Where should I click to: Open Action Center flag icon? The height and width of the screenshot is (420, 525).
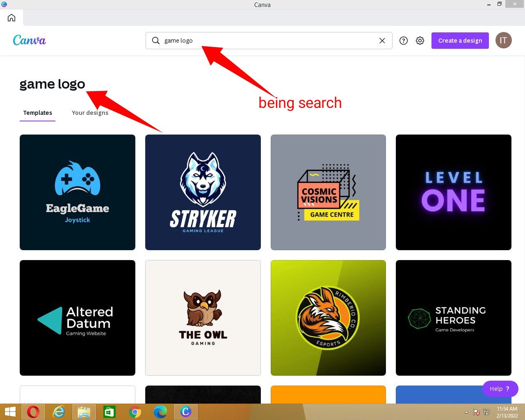[477, 412]
